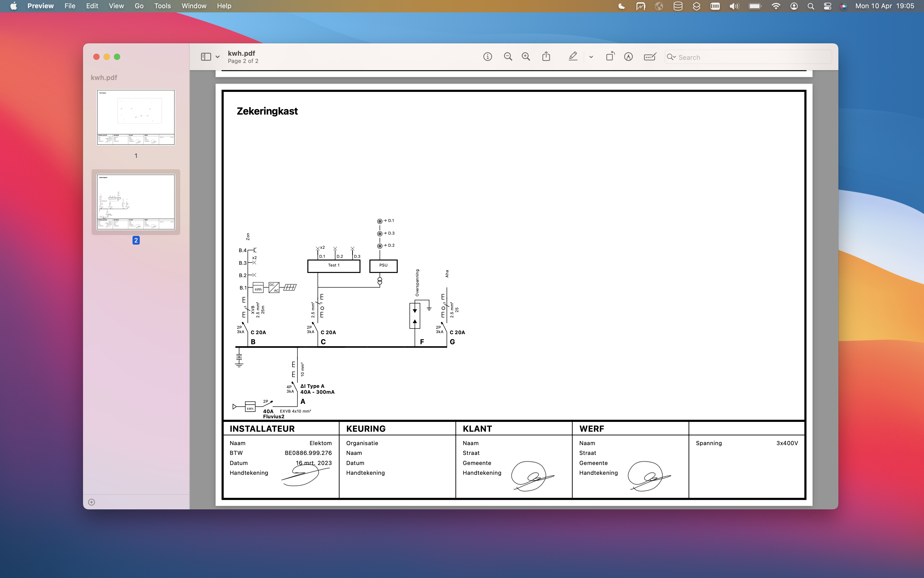
Task: Click the graph monitor menu bar icon
Action: pos(640,6)
